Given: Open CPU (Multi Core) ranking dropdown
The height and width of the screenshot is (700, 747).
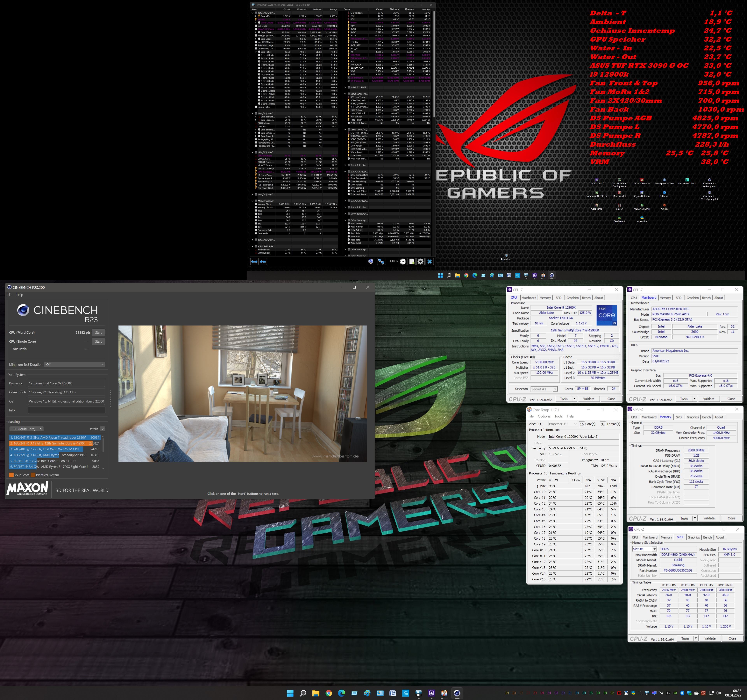Looking at the screenshot, I should [26, 429].
